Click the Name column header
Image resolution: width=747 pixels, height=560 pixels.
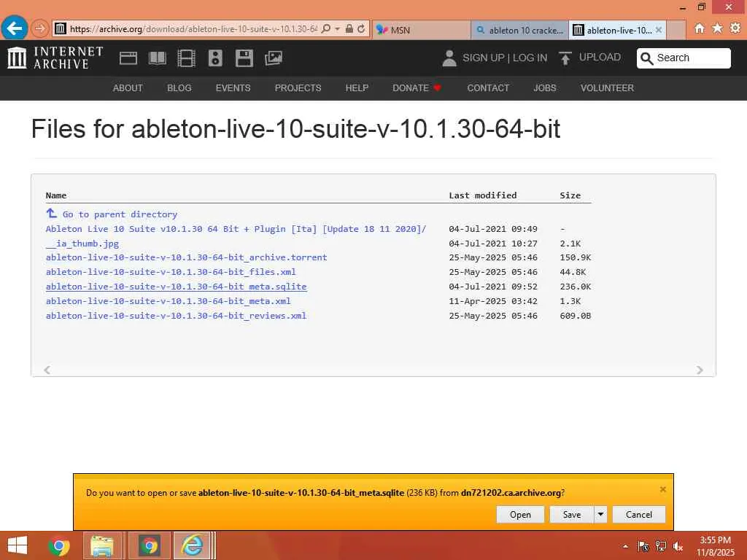point(56,195)
